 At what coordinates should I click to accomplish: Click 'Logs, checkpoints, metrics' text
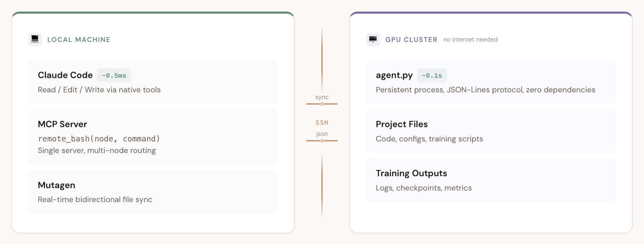point(424,188)
